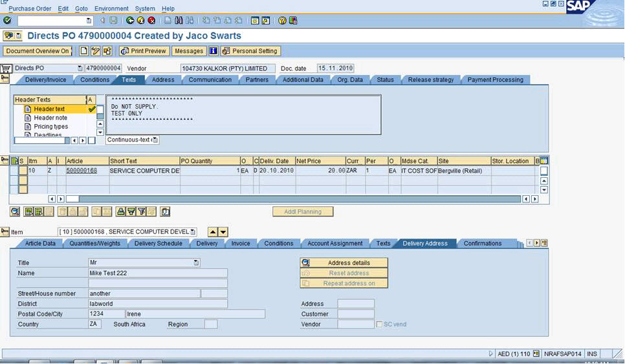Open the Delivery Schedule item tab
Viewport: 625px width, 364px height.
[x=158, y=243]
